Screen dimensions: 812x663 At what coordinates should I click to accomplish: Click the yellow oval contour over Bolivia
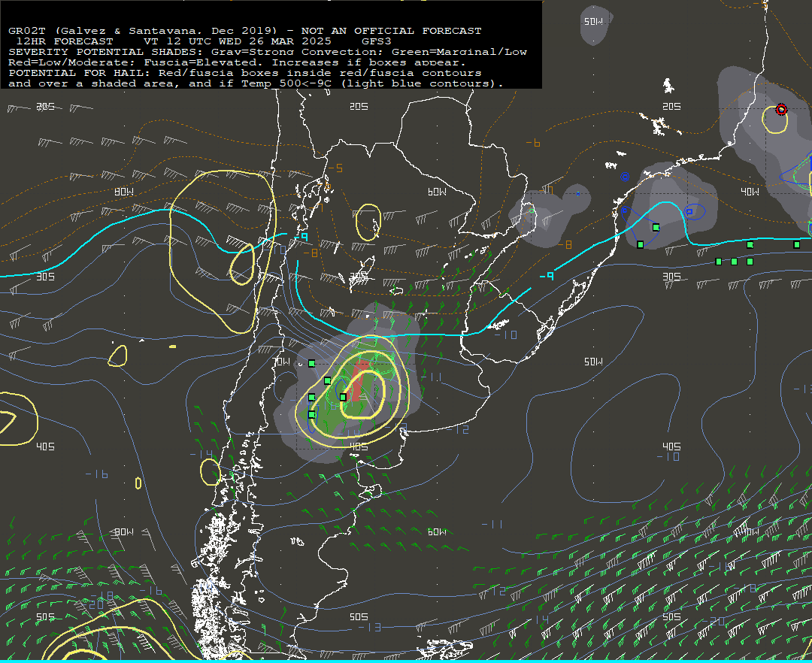[368, 222]
